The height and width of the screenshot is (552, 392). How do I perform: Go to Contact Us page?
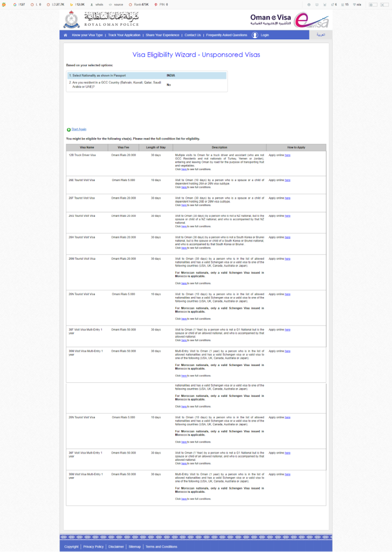click(192, 35)
